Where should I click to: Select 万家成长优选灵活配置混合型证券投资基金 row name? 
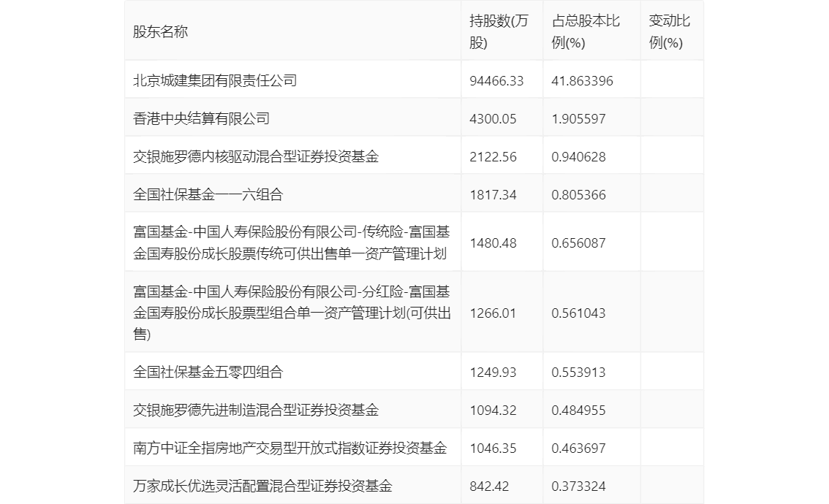262,486
